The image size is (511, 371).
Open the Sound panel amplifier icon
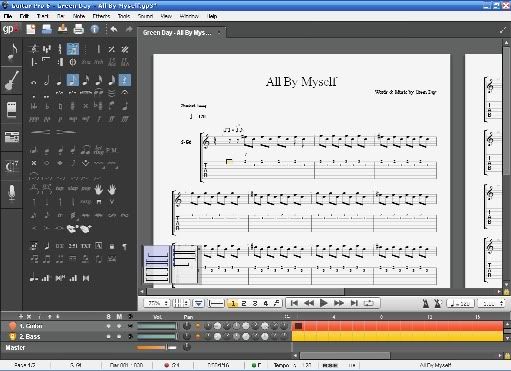(12, 109)
